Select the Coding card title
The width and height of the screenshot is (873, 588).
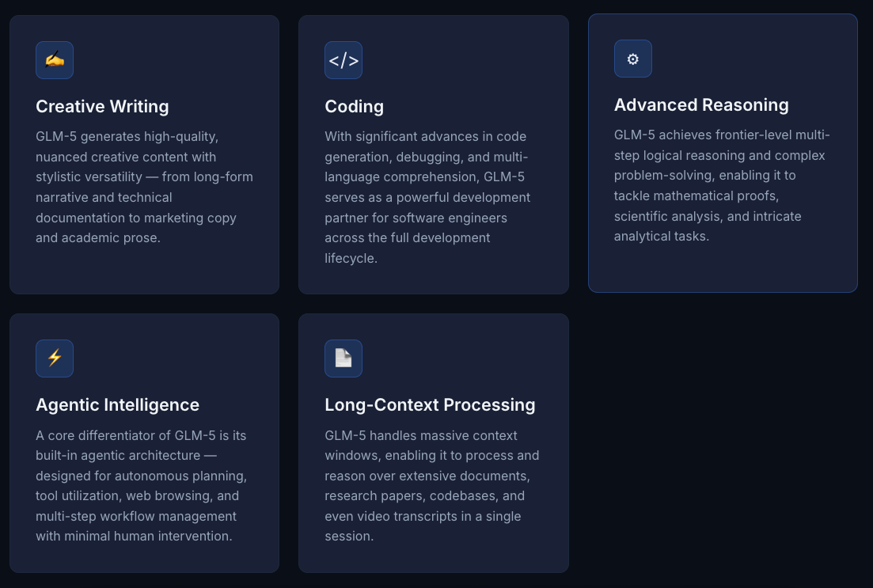pyautogui.click(x=354, y=107)
